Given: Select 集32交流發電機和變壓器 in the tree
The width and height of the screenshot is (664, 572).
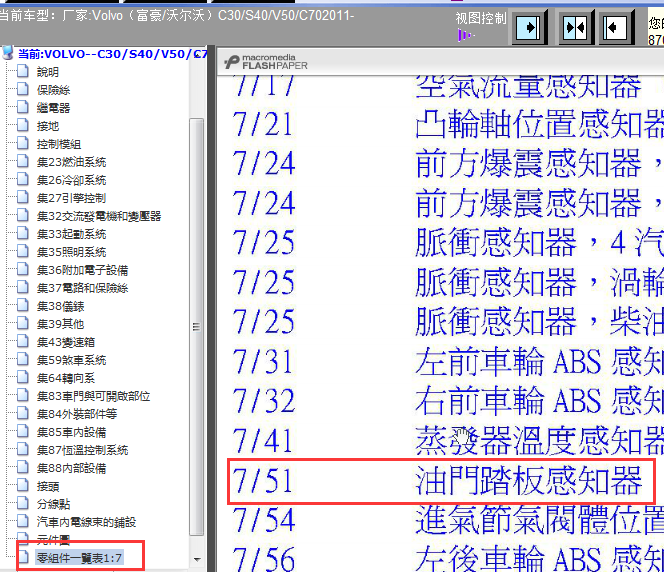Looking at the screenshot, I should (99, 216).
